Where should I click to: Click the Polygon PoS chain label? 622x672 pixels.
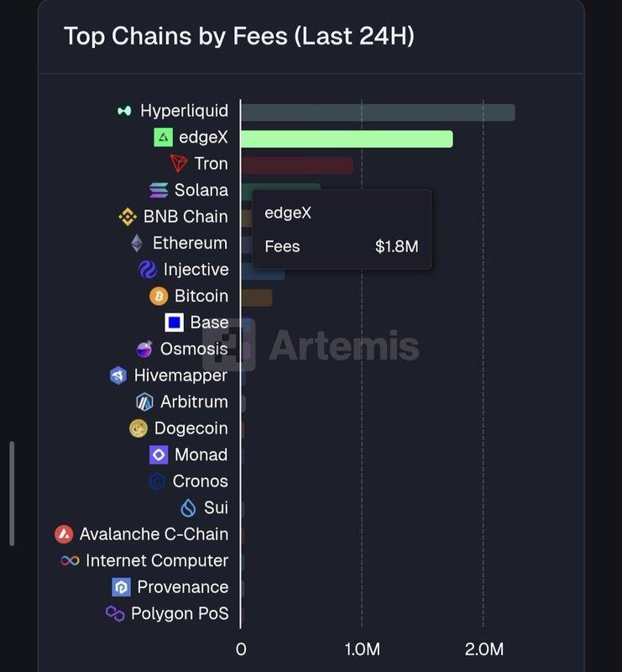click(180, 613)
